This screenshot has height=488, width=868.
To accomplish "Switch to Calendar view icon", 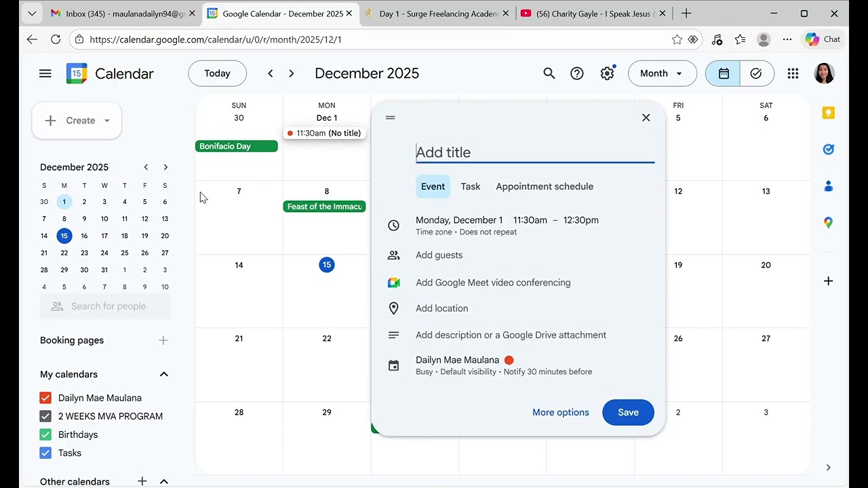I will pos(724,73).
